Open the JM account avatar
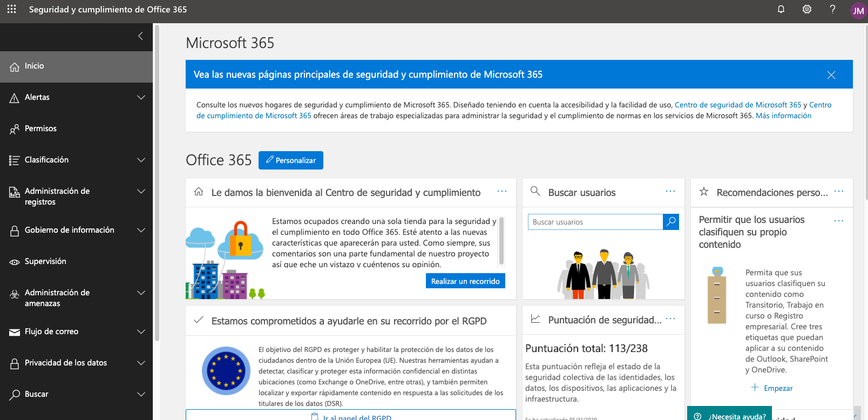The image size is (868, 420). click(858, 11)
